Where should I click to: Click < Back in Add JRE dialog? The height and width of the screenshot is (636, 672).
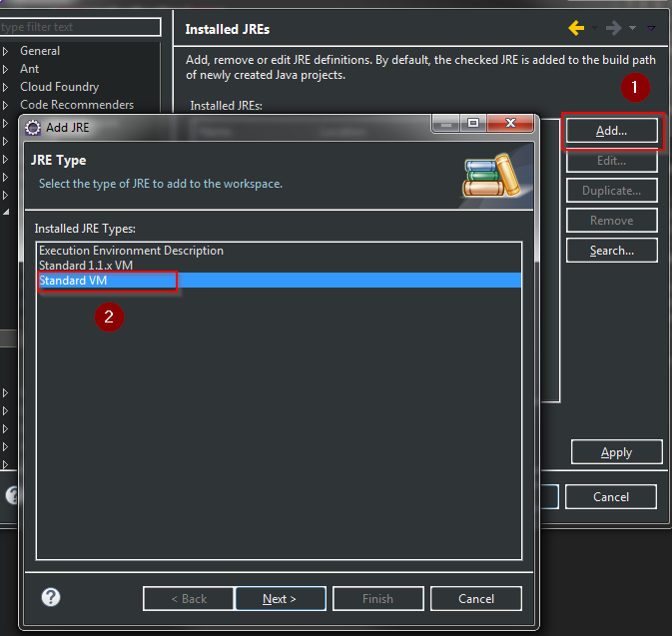click(189, 599)
